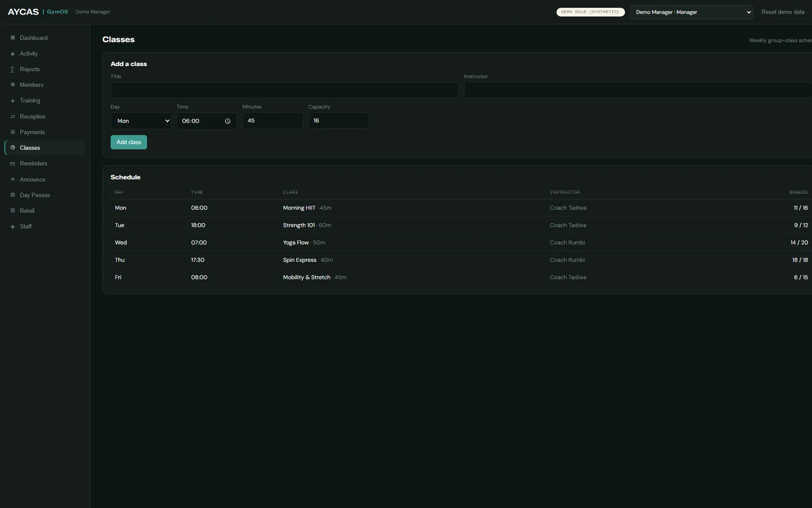Screen dimensions: 812x508
Task: Click the Demo Role (Synthetic) badge
Action: [590, 12]
